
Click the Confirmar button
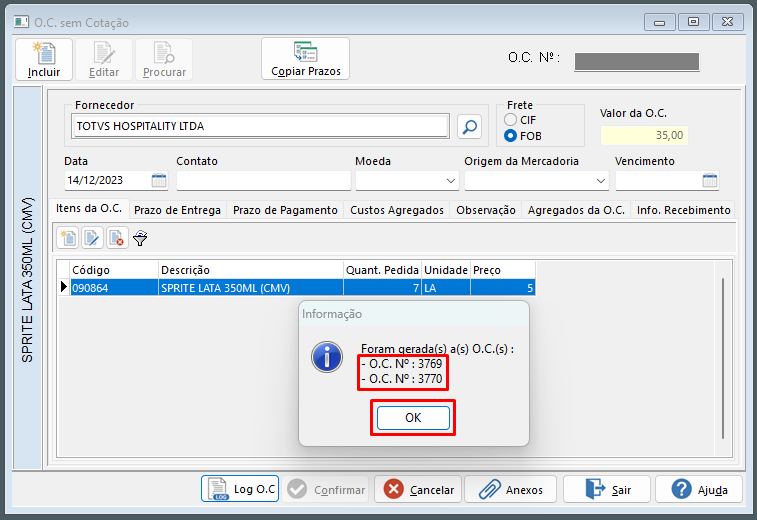click(x=325, y=489)
